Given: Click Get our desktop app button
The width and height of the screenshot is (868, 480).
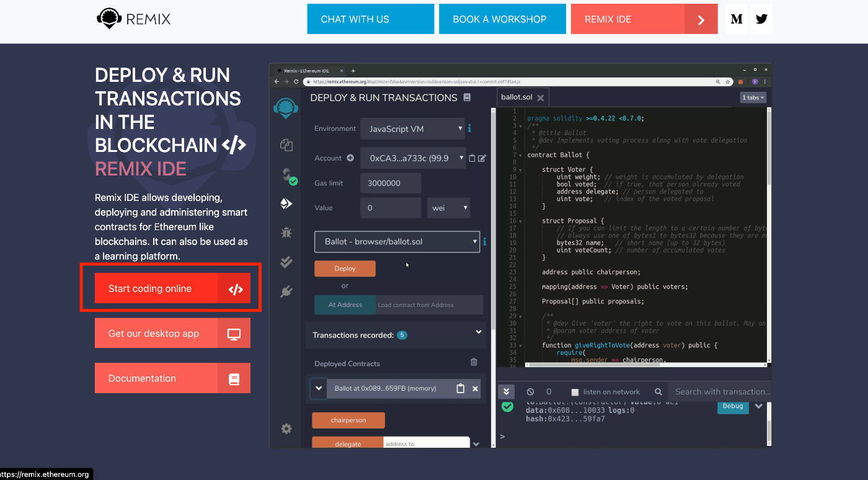Looking at the screenshot, I should [172, 333].
